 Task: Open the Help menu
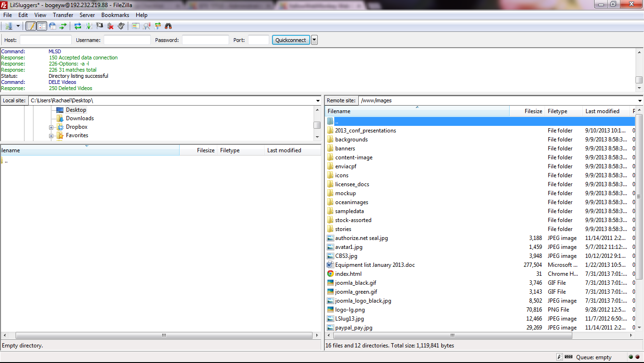point(141,15)
